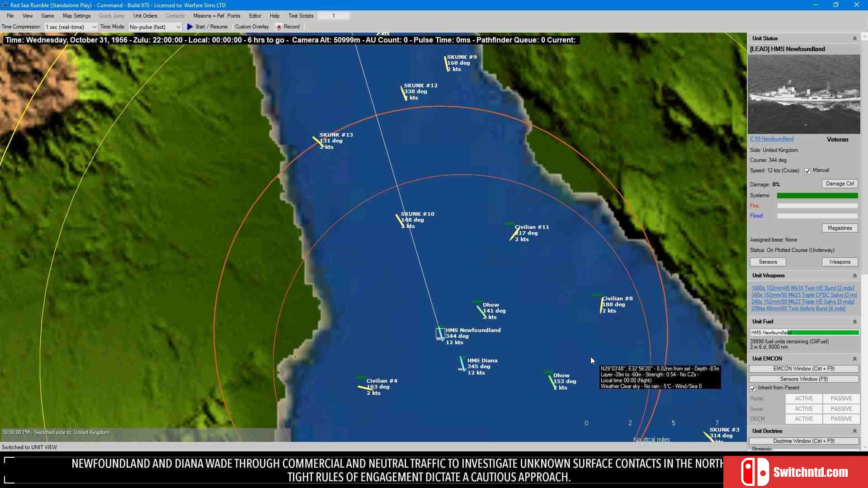Image resolution: width=868 pixels, height=488 pixels.
Task: Open the Magazines window
Action: (840, 228)
